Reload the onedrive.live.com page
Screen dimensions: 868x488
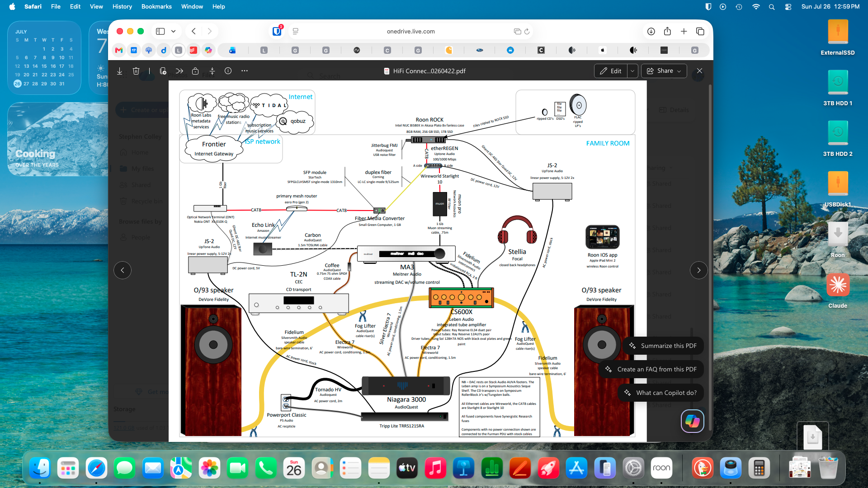coord(527,31)
